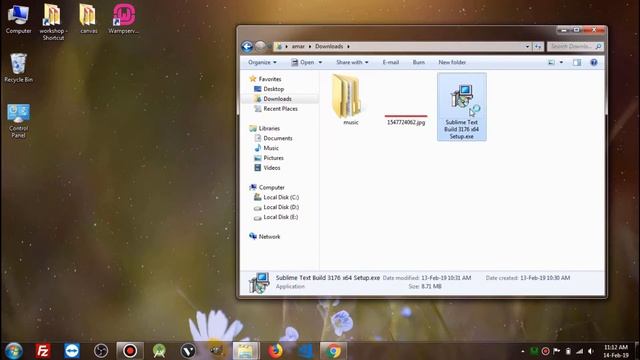Open the Share with menu
Viewport: 640px width, 360px height.
tap(352, 62)
